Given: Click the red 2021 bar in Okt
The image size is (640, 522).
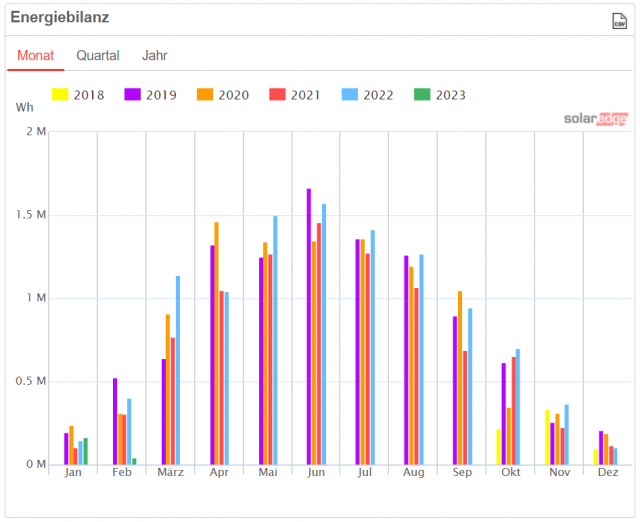Looking at the screenshot, I should [514, 411].
